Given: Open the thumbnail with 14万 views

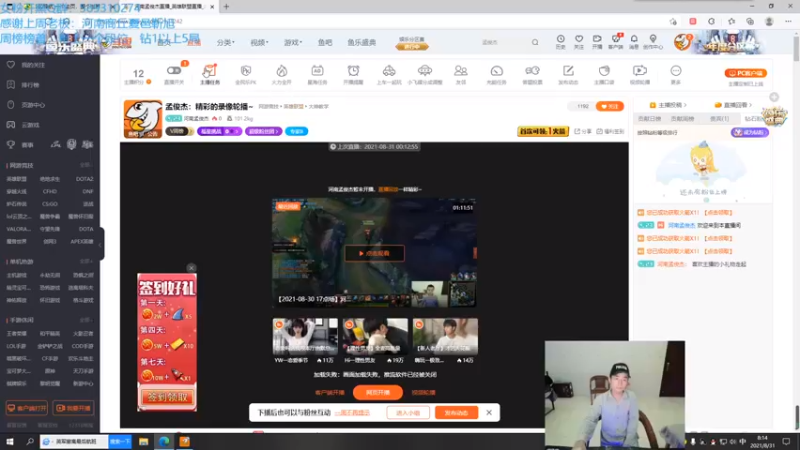Looking at the screenshot, I should coord(445,336).
